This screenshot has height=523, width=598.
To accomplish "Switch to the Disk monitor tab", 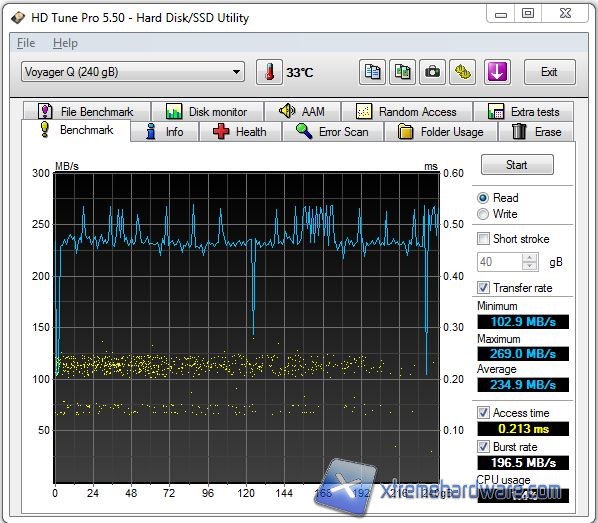I will point(207,111).
